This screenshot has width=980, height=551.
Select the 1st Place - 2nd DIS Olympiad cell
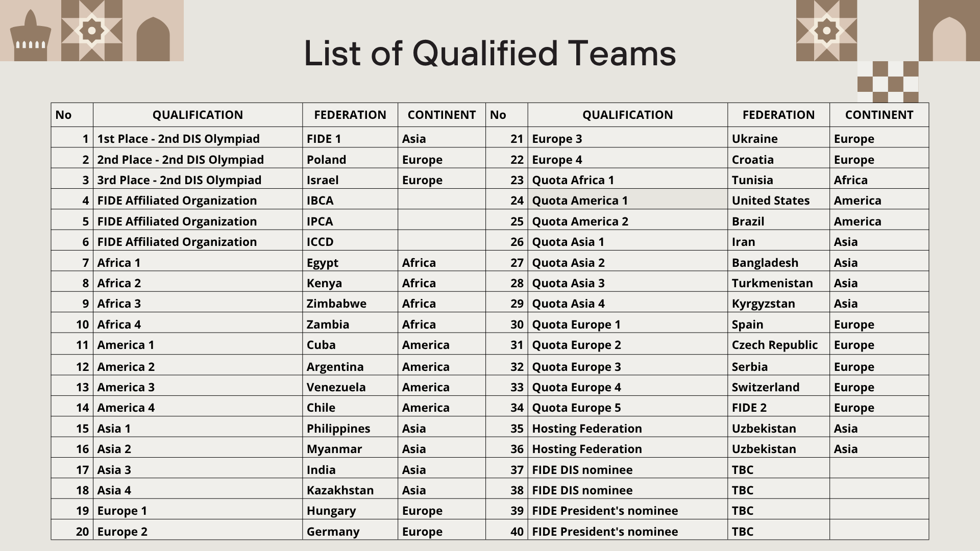198,138
